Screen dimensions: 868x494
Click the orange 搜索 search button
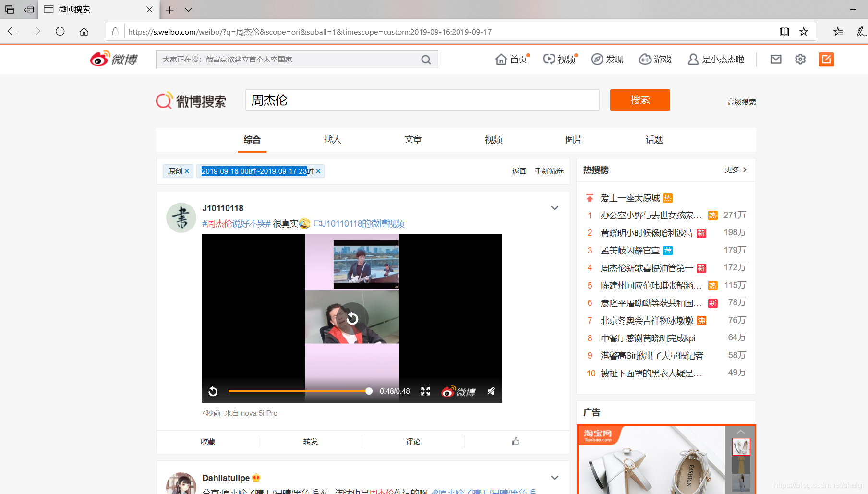coord(639,100)
